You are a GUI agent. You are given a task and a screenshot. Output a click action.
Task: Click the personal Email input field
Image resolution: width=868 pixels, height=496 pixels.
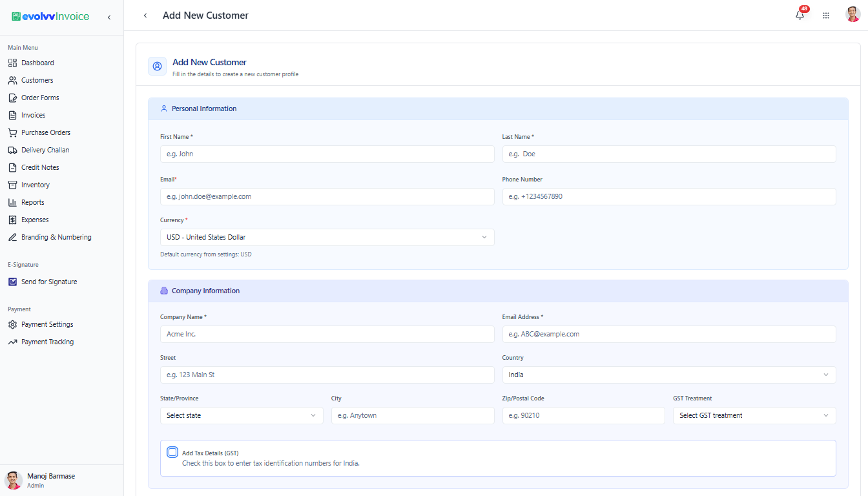pyautogui.click(x=327, y=196)
